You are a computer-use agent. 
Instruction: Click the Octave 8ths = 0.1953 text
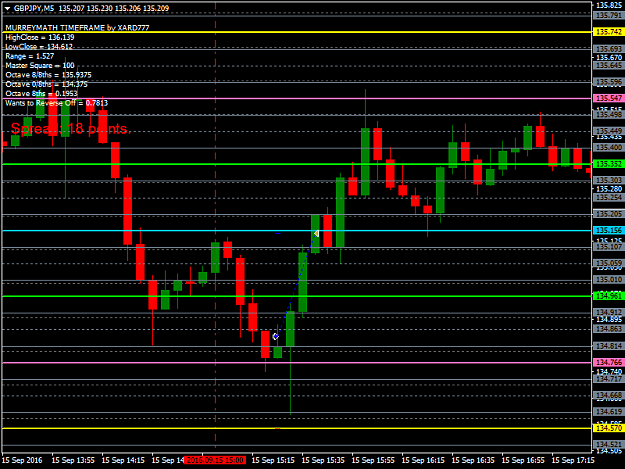coord(41,94)
